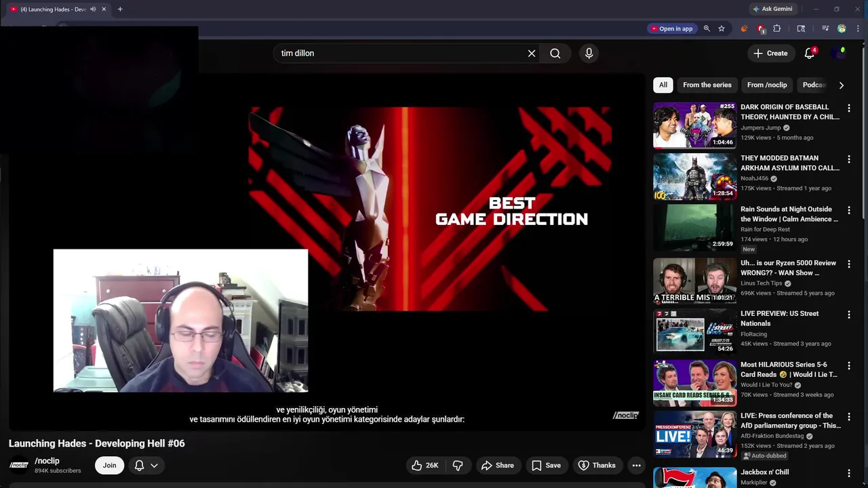Open menu for Ryzen 5000 Review video
The width and height of the screenshot is (868, 488).
tap(849, 264)
